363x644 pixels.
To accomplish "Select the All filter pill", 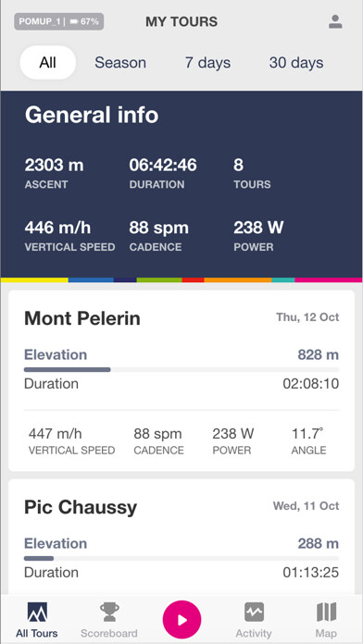I will tap(47, 62).
